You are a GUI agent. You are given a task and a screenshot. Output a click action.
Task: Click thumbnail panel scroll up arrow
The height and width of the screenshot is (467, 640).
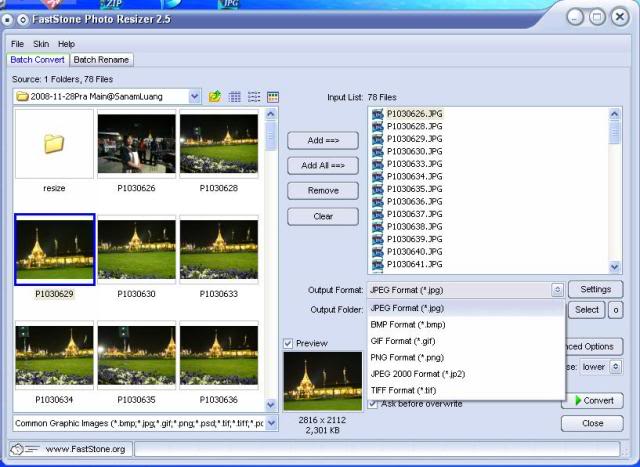point(271,114)
